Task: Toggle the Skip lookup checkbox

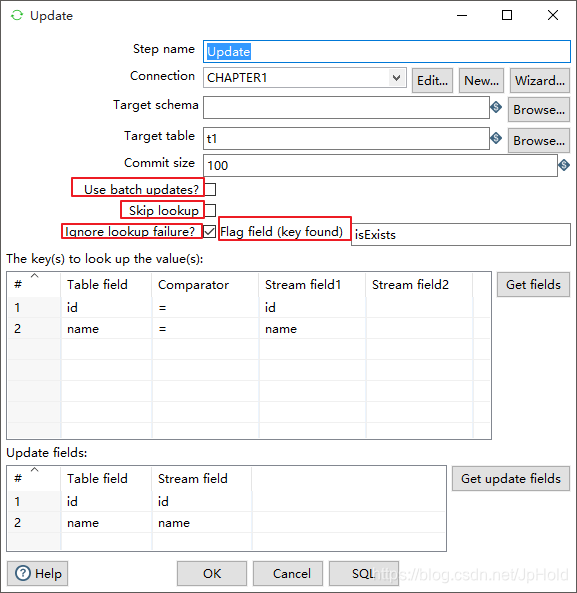Action: (210, 210)
